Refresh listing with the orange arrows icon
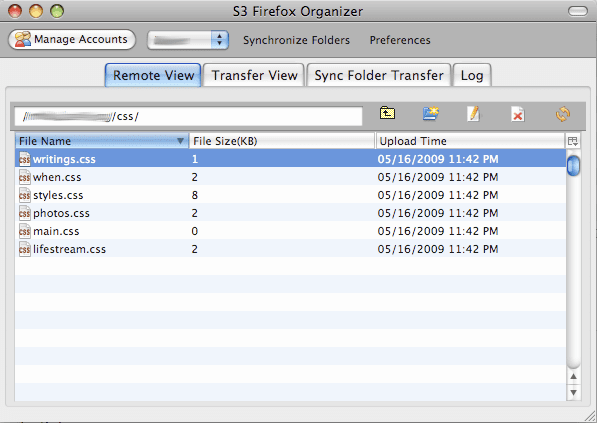 563,114
